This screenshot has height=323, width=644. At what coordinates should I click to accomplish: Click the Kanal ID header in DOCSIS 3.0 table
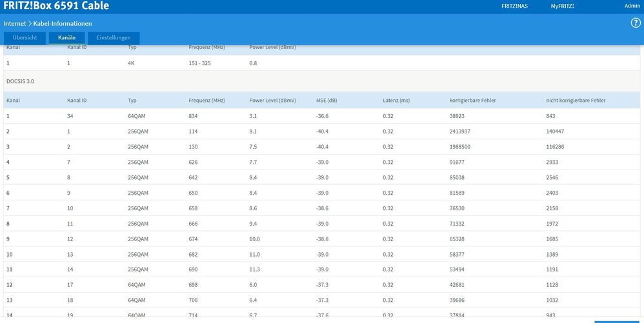(x=77, y=100)
